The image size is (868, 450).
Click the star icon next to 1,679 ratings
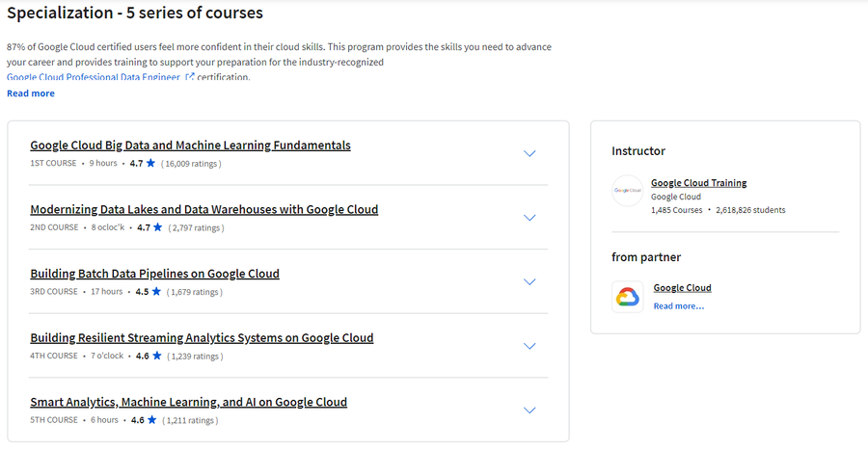[x=156, y=291]
